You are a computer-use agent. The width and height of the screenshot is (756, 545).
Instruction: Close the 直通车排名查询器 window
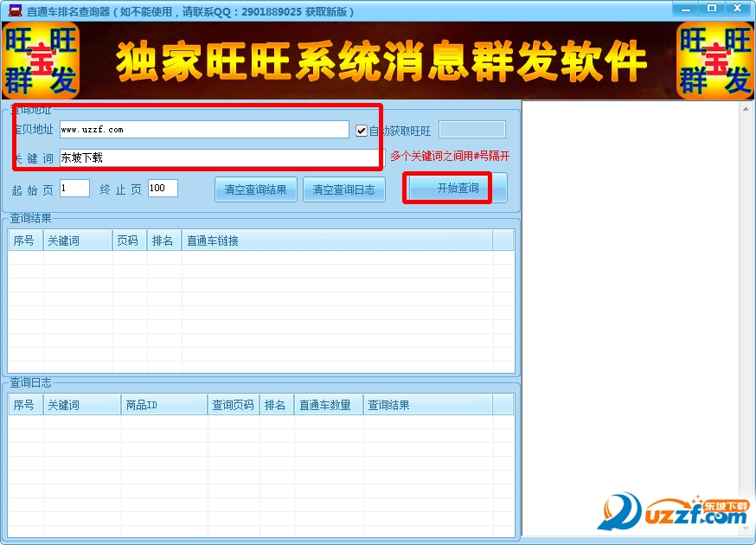(x=738, y=8)
